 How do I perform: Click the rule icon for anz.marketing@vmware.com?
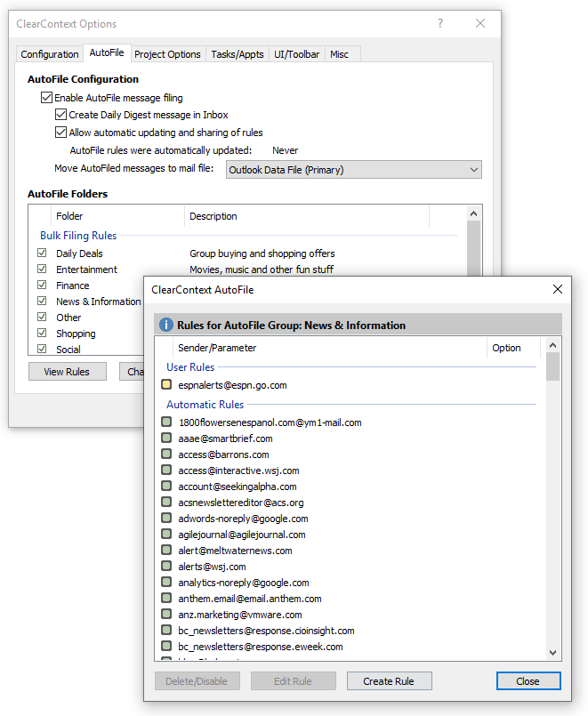[x=166, y=614]
